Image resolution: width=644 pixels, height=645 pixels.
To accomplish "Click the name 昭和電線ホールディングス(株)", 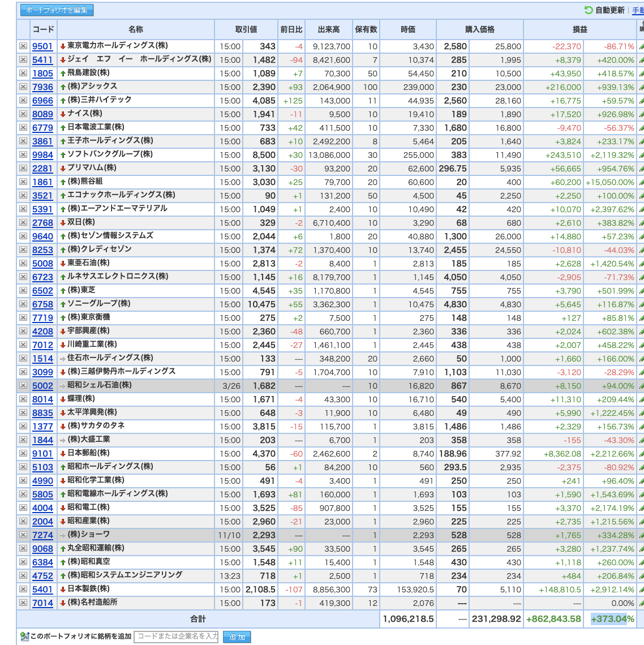I will pos(118,493).
